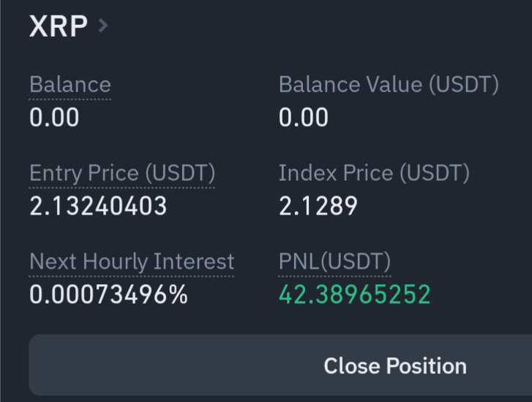Viewport: 532px width, 402px height.
Task: Tap the Index Price (USDT) label
Action: coord(373,174)
